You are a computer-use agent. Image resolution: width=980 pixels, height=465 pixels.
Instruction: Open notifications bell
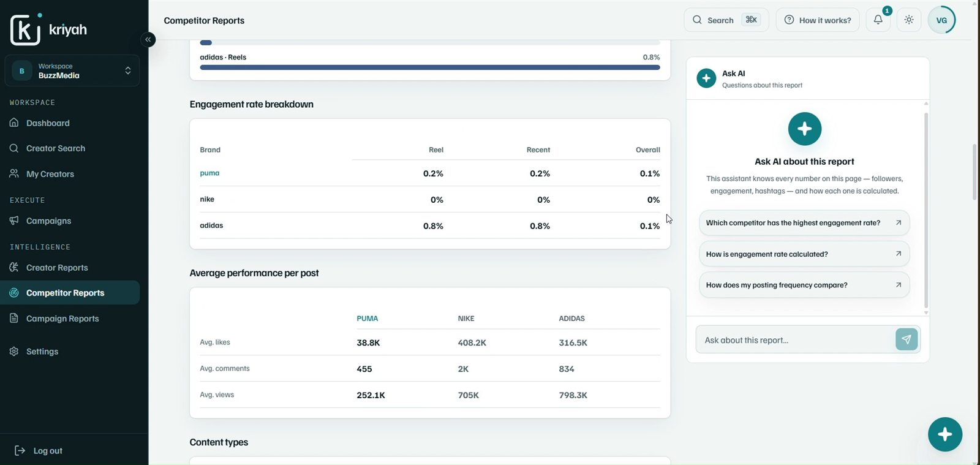[x=878, y=20]
